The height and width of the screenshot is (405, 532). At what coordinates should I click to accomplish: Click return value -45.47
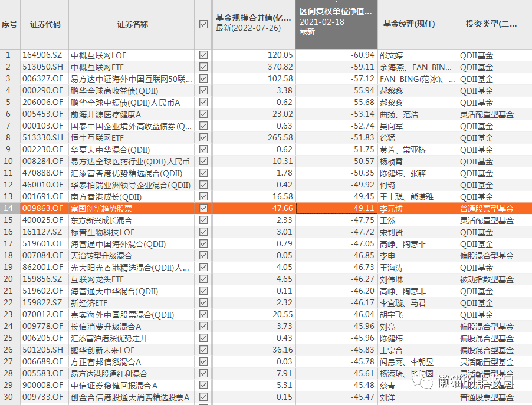click(362, 397)
